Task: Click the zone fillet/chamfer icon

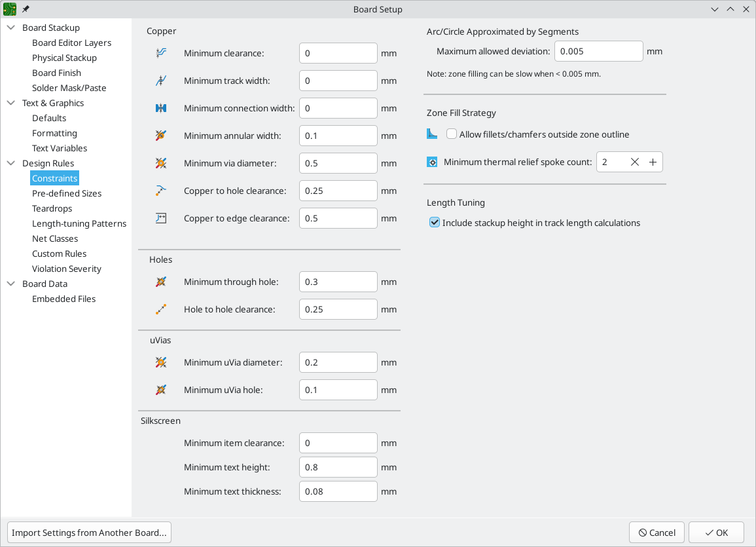Action: click(x=432, y=134)
